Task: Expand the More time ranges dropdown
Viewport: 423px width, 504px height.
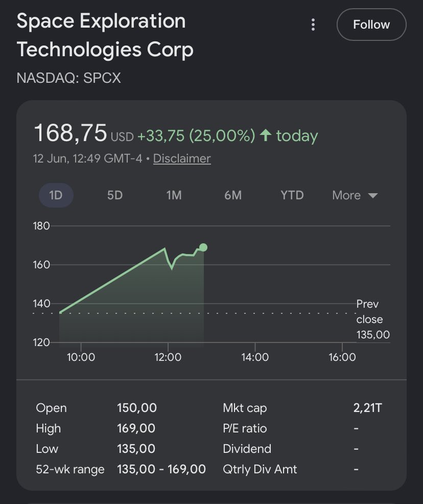Action: (x=355, y=195)
